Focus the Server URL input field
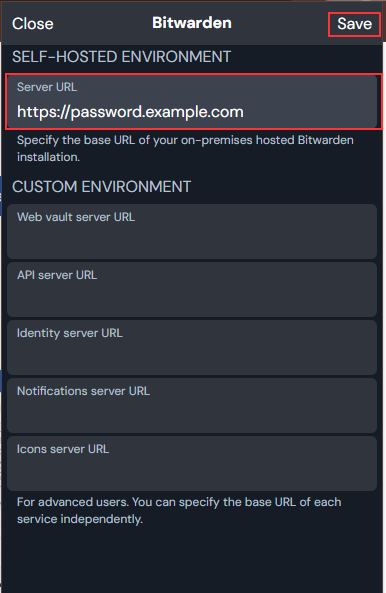This screenshot has width=386, height=593. point(192,101)
